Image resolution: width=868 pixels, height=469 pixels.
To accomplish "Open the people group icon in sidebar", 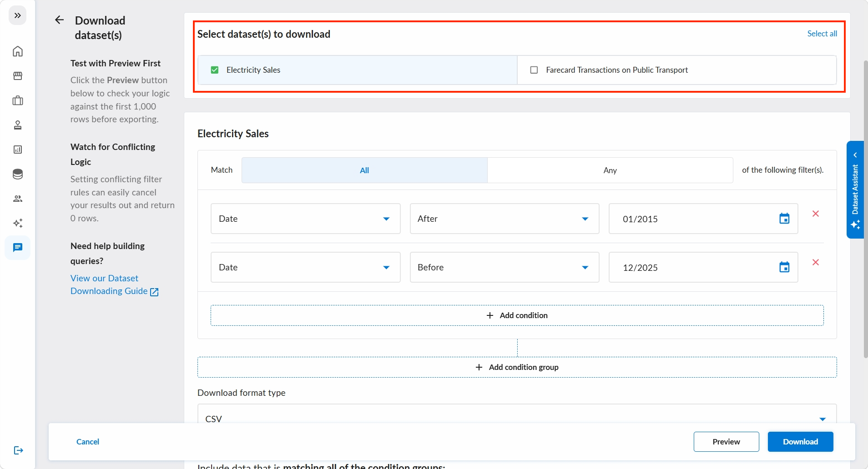I will click(x=18, y=198).
